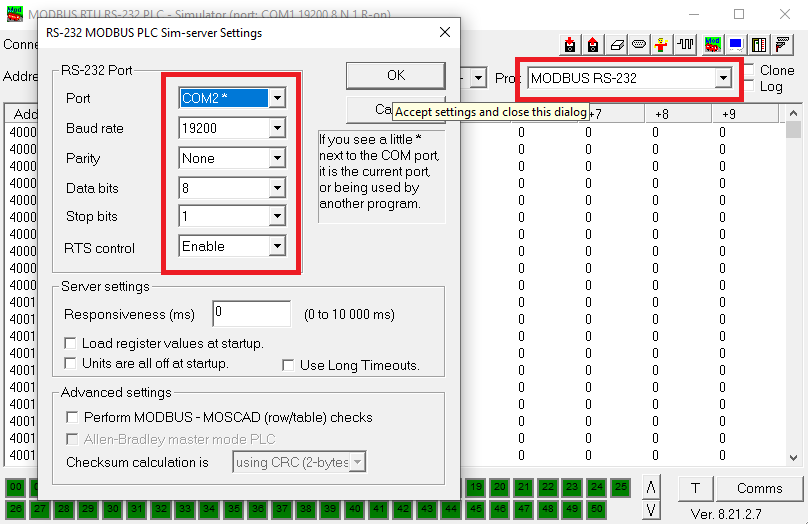Click station indicator 19
808x524 pixels.
476,487
